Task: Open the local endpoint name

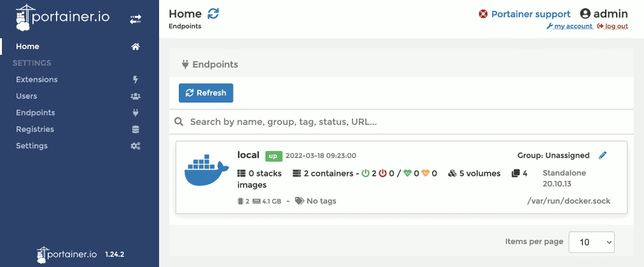Action: (248, 155)
